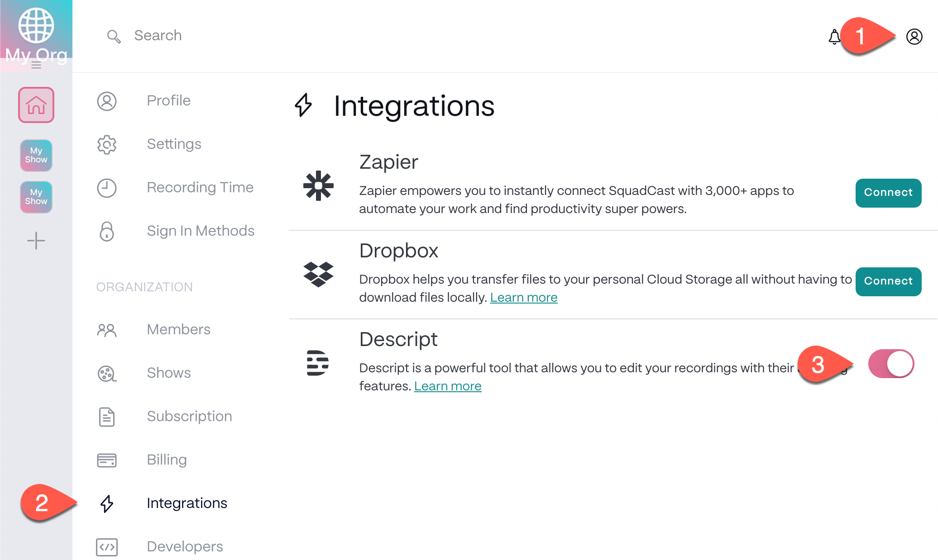
Task: Open Descript Learn more link
Action: click(x=448, y=386)
